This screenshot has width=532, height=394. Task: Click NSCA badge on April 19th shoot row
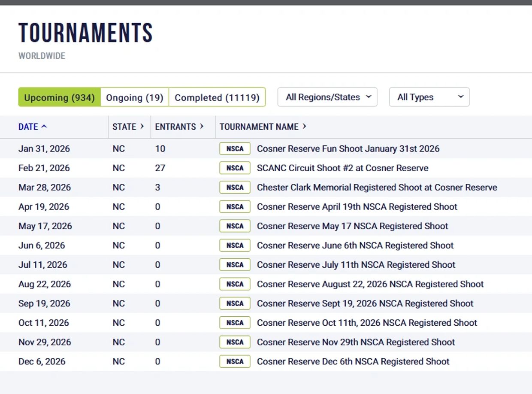(235, 207)
